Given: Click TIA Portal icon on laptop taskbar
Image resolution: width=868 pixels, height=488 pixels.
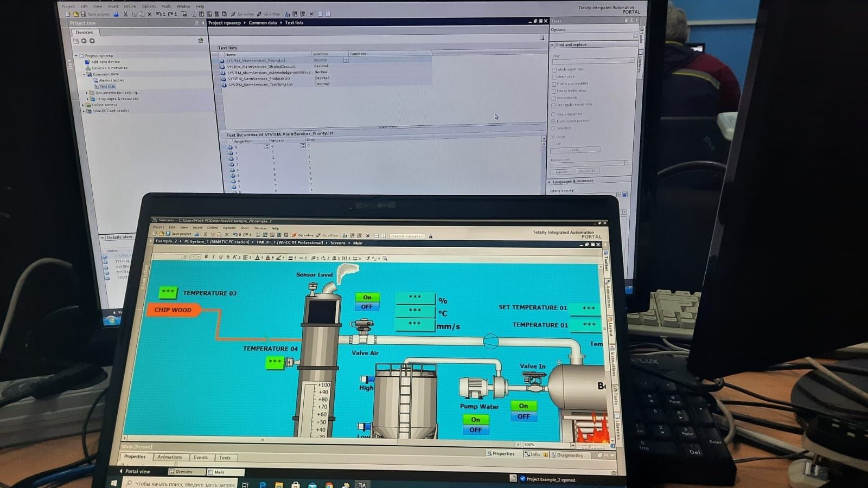Looking at the screenshot, I should point(362,485).
